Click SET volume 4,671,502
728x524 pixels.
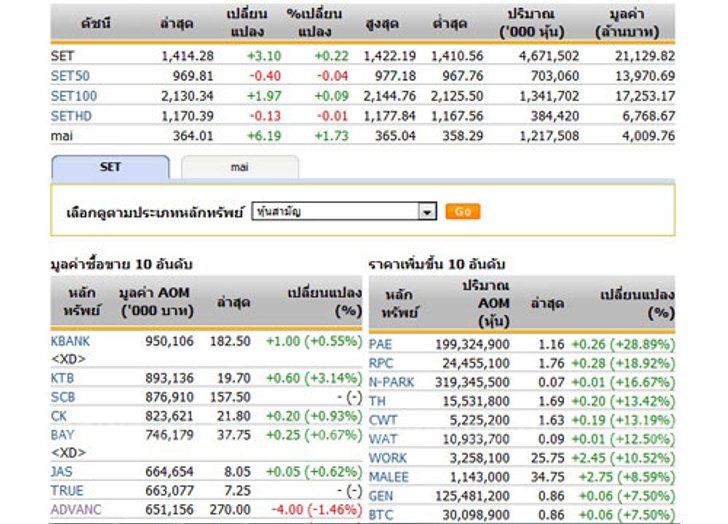point(549,56)
